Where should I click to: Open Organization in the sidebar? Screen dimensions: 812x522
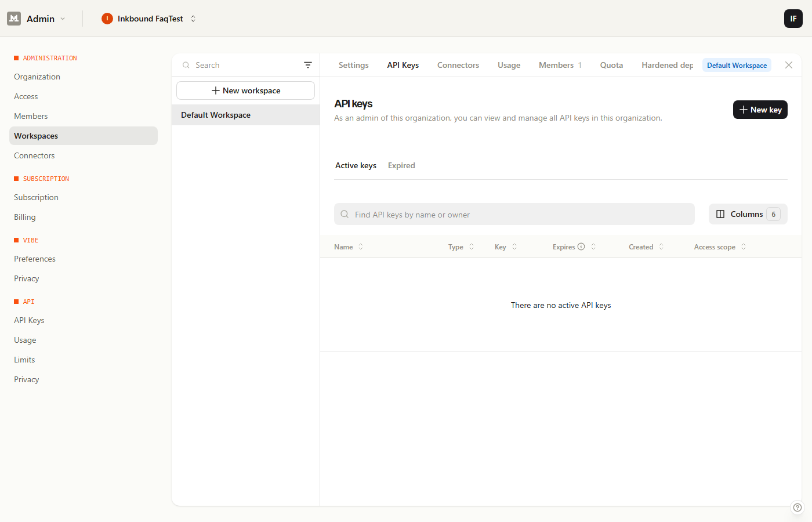coord(37,77)
